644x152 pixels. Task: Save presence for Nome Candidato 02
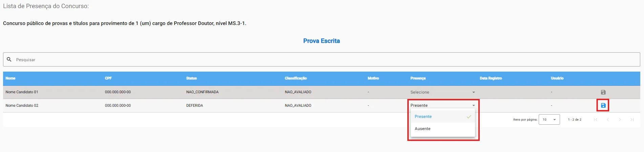(603, 105)
